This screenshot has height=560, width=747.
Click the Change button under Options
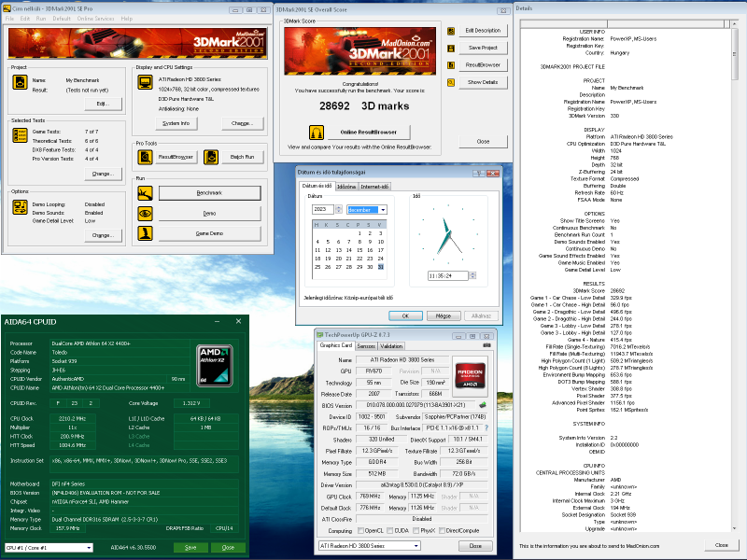click(103, 235)
